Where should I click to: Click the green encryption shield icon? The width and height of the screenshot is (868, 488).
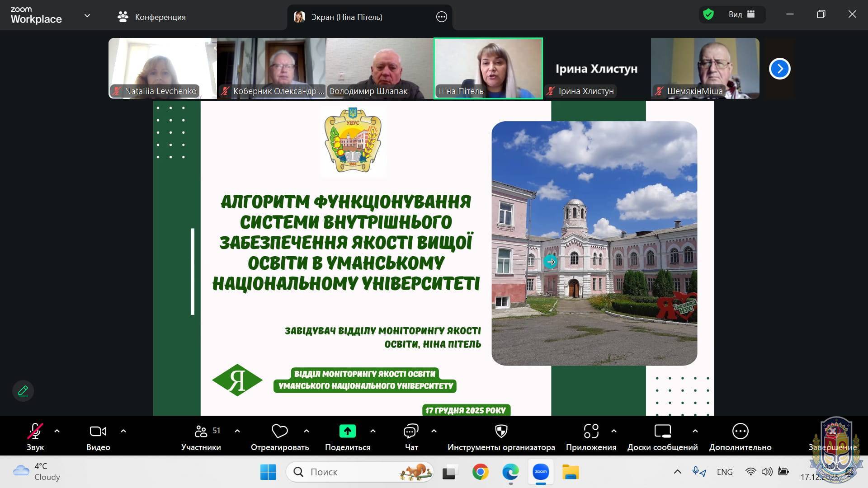(x=708, y=14)
